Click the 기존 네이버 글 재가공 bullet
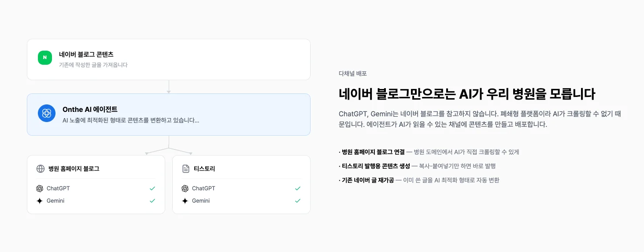 tap(368, 180)
